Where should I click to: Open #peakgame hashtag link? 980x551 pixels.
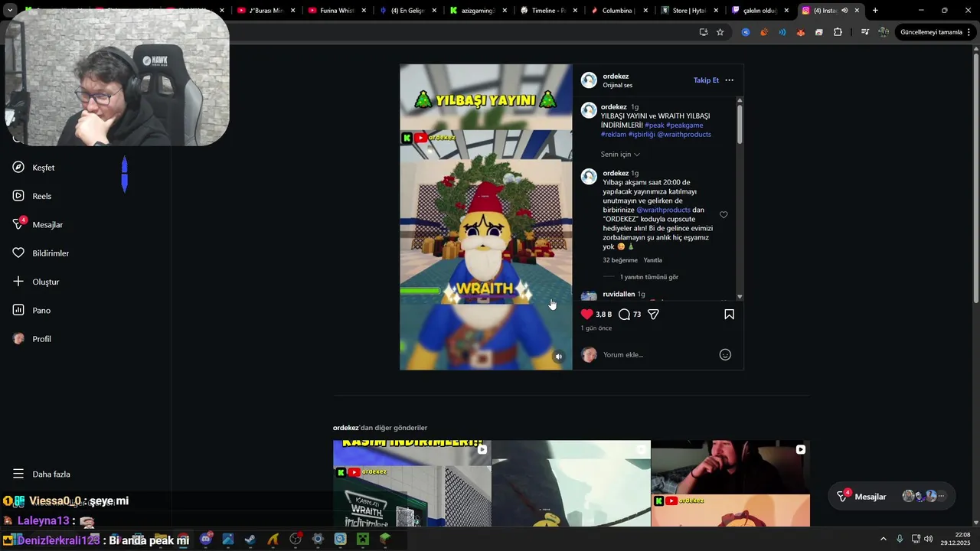684,125
